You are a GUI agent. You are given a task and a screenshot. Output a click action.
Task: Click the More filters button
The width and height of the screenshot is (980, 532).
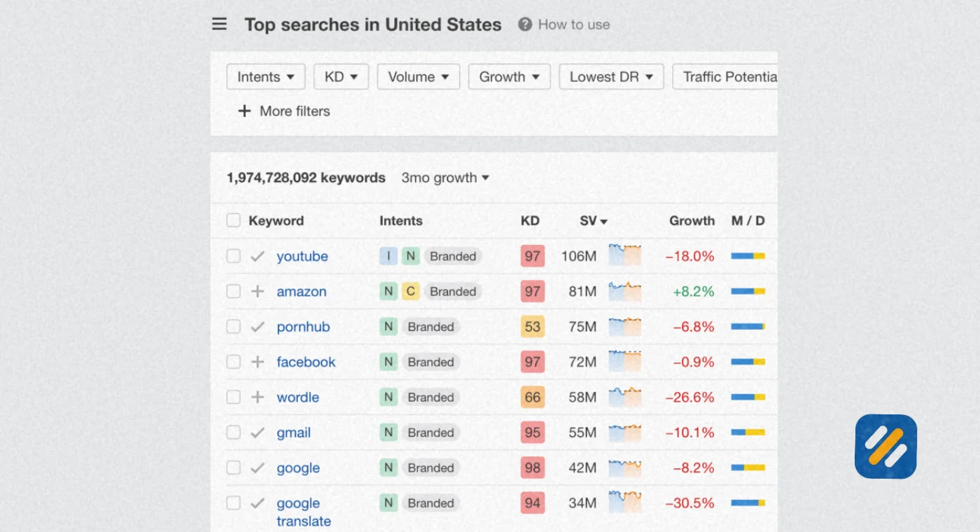[283, 111]
